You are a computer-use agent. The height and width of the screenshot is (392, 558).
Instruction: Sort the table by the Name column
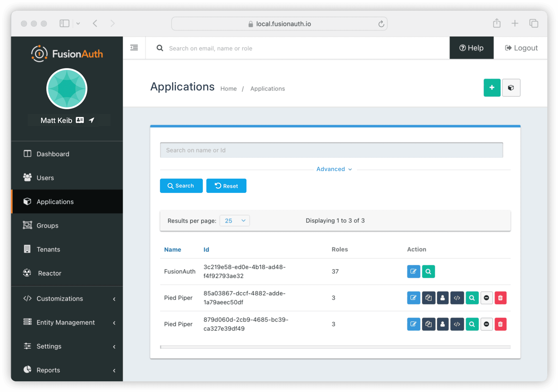coord(172,249)
